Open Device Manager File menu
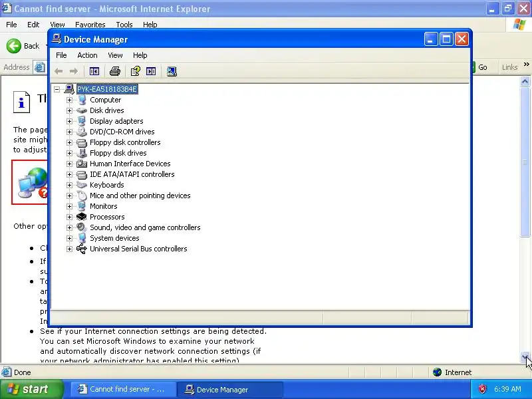This screenshot has width=532, height=399. coord(61,55)
